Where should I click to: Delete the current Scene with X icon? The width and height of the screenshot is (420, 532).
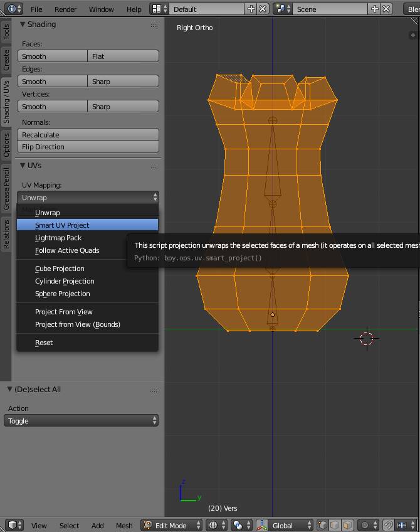click(386, 9)
